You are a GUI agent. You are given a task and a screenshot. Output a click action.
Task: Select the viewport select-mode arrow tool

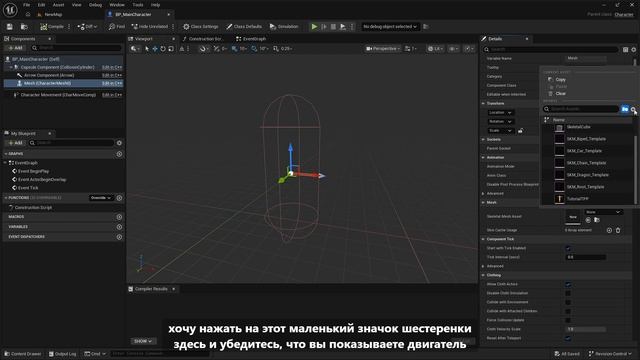point(147,49)
